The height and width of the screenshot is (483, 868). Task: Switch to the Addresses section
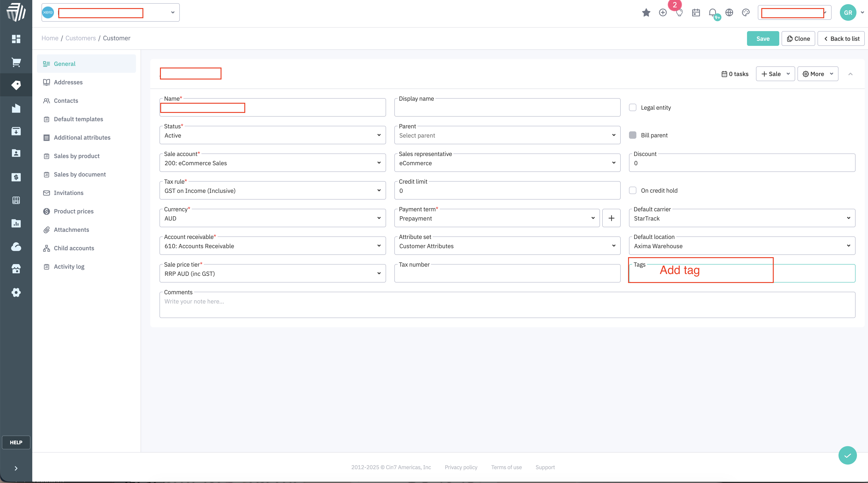point(68,82)
